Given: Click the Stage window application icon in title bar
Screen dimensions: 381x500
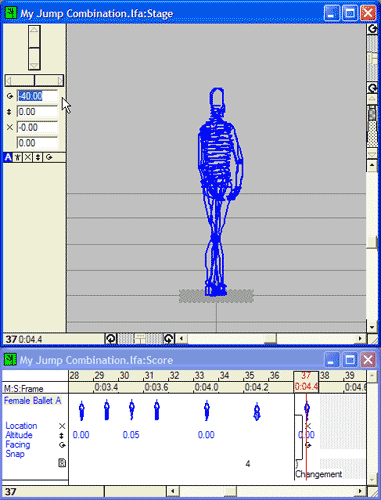Looking at the screenshot, I should [x=11, y=13].
